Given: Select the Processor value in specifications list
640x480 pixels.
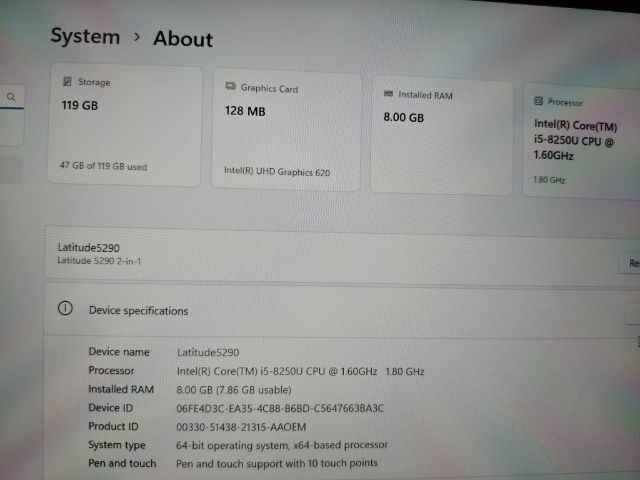Looking at the screenshot, I should tap(300, 371).
